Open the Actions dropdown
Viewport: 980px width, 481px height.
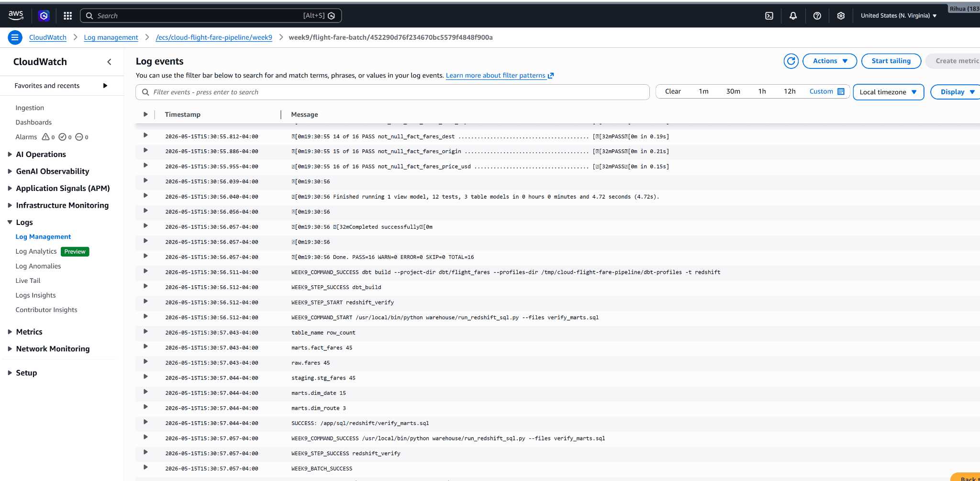pyautogui.click(x=830, y=61)
